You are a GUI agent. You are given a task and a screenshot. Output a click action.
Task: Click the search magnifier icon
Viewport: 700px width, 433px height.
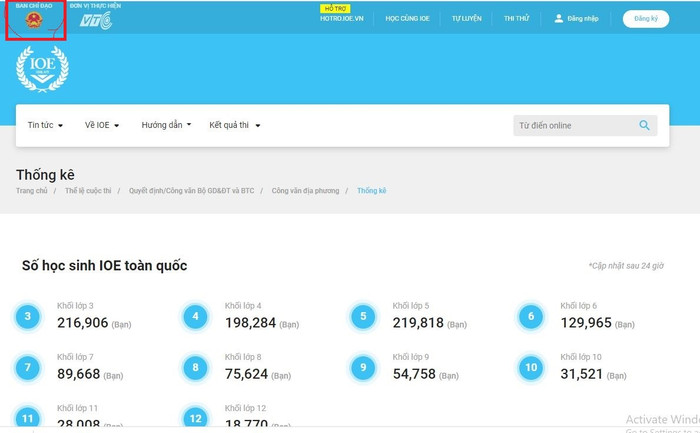(x=645, y=126)
